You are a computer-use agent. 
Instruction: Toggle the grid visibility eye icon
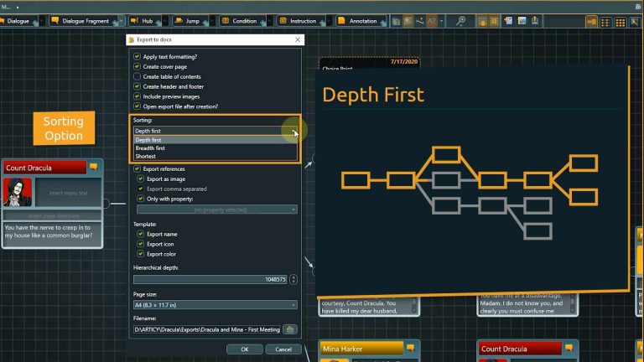(x=482, y=21)
